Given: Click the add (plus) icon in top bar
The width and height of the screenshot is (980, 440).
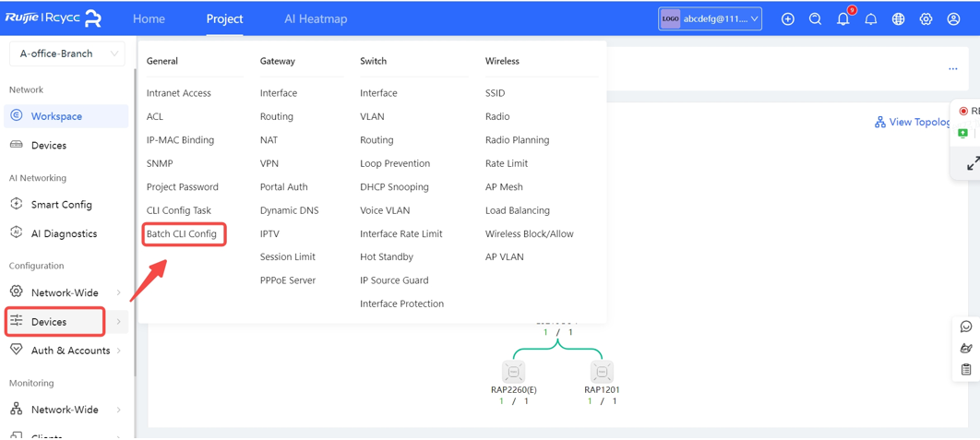Looking at the screenshot, I should click(x=787, y=18).
